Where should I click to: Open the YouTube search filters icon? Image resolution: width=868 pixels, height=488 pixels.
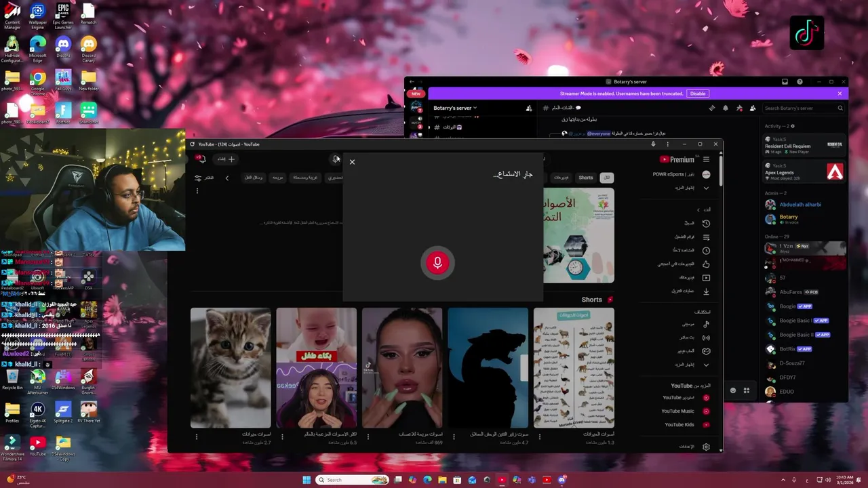coord(198,178)
